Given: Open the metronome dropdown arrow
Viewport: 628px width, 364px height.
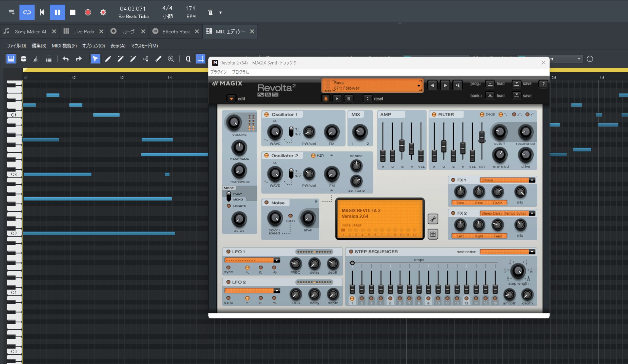Looking at the screenshot, I should (220, 12).
